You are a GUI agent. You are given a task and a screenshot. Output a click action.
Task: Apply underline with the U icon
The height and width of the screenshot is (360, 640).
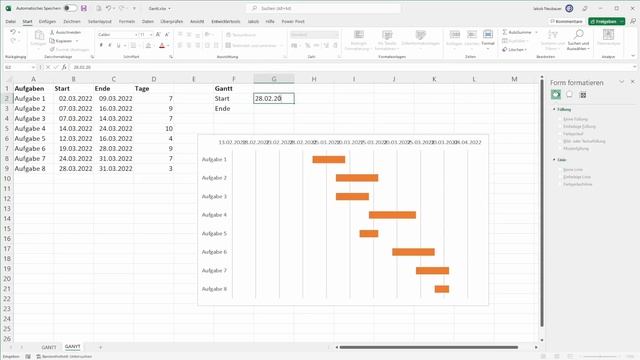(x=118, y=45)
